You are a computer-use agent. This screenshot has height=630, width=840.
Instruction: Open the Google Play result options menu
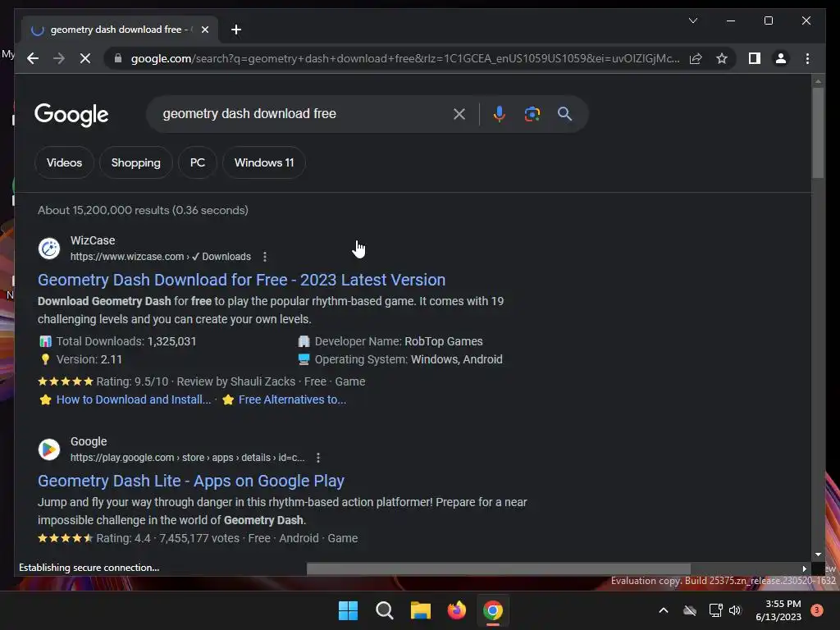[x=318, y=458]
